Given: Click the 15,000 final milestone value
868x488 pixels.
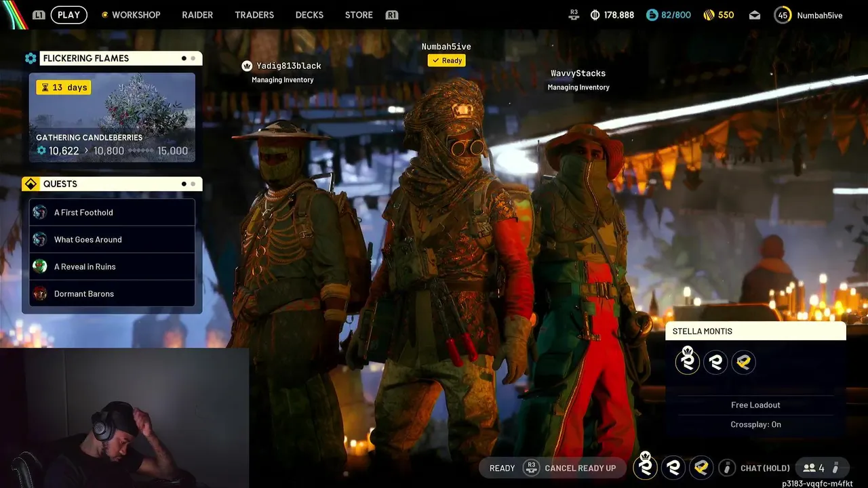Looking at the screenshot, I should [172, 151].
